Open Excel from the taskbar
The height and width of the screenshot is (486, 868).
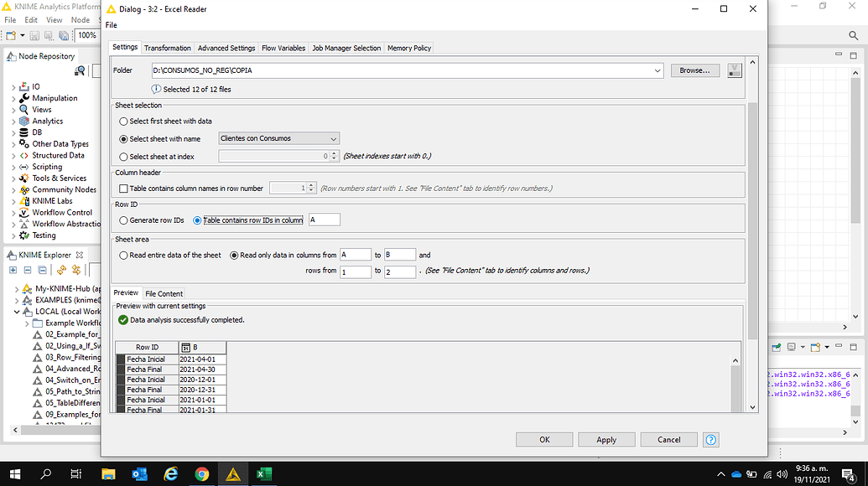point(263,473)
